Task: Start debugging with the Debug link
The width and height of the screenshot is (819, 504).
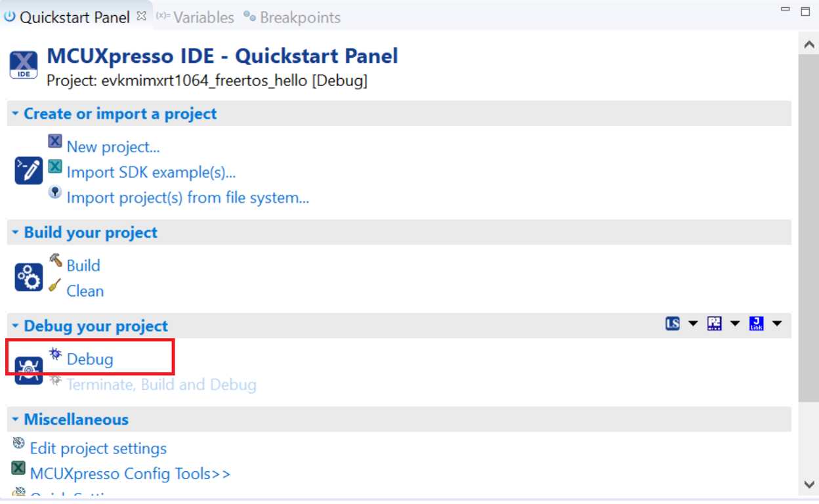Action: pyautogui.click(x=90, y=360)
